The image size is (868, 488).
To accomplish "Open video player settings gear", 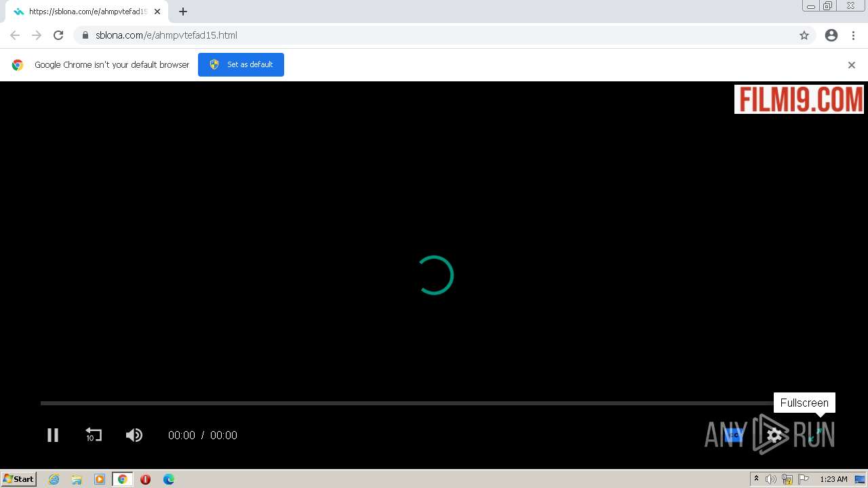I will (x=774, y=435).
